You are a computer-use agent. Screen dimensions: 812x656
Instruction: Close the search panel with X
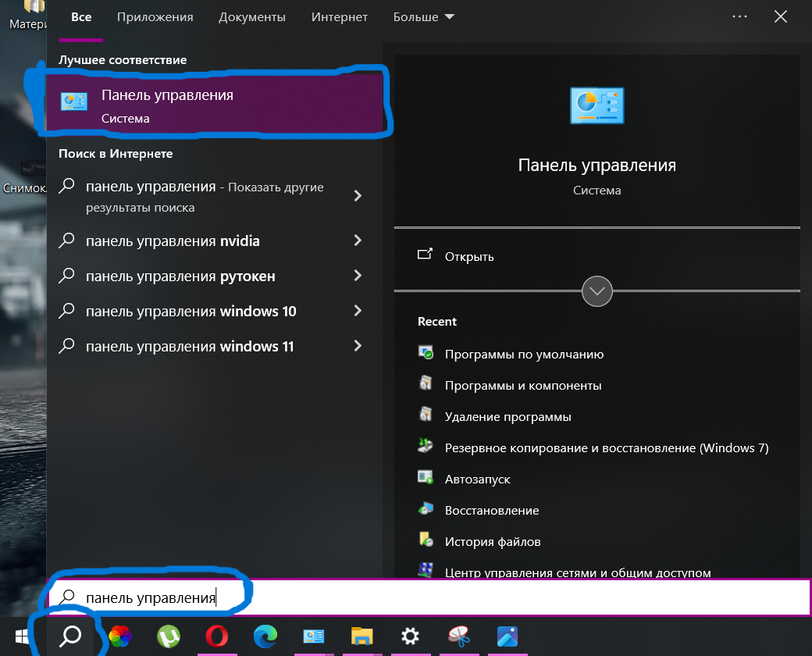click(781, 16)
